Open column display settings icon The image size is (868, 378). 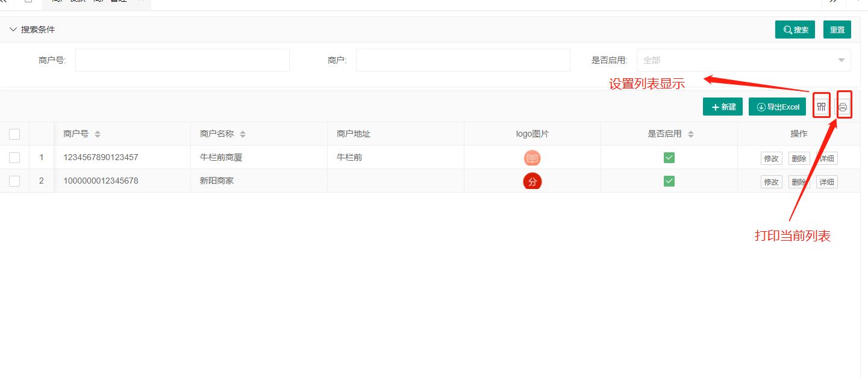821,105
